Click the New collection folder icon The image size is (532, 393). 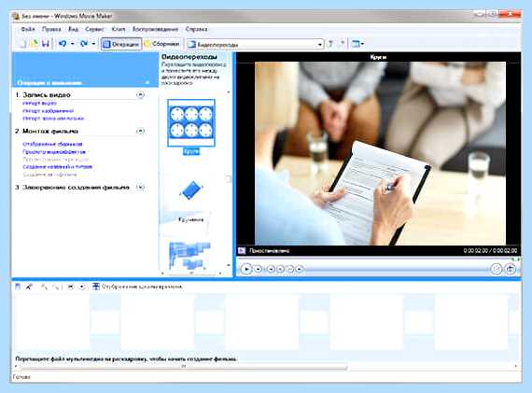(342, 44)
